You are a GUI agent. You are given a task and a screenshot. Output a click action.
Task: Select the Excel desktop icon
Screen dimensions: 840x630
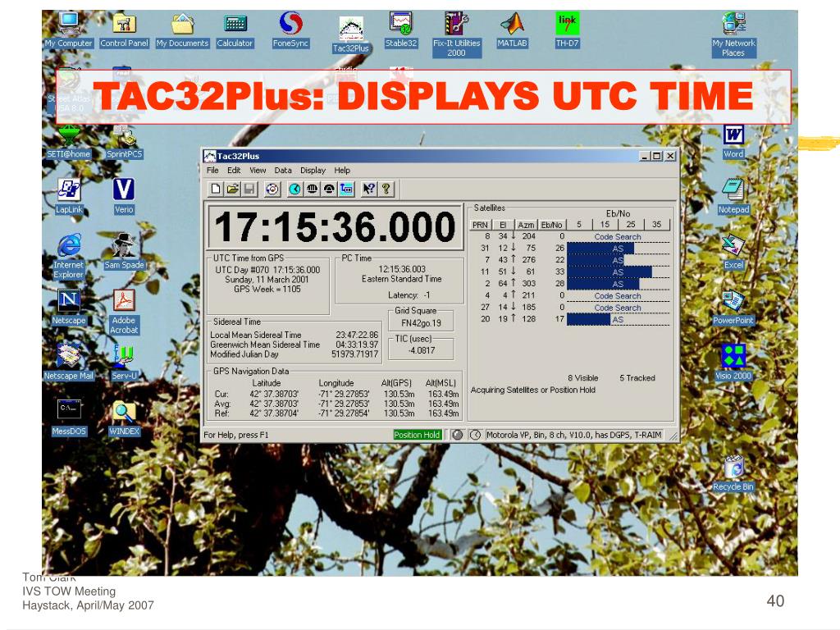(x=733, y=253)
